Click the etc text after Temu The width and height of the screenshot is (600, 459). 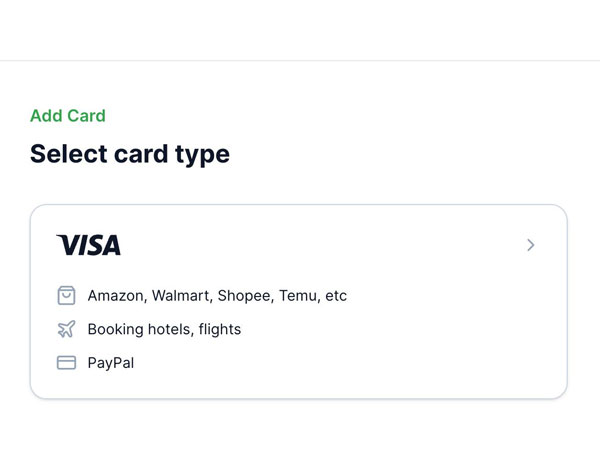[x=336, y=296]
